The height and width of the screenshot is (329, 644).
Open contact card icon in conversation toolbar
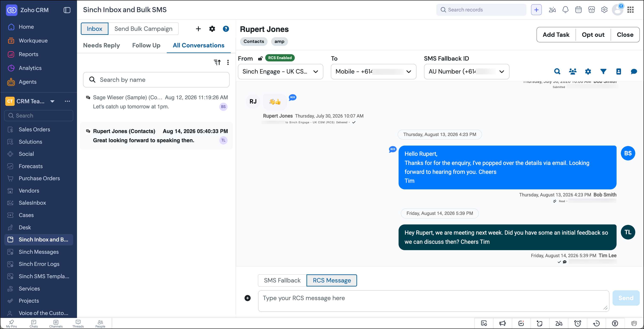(618, 71)
